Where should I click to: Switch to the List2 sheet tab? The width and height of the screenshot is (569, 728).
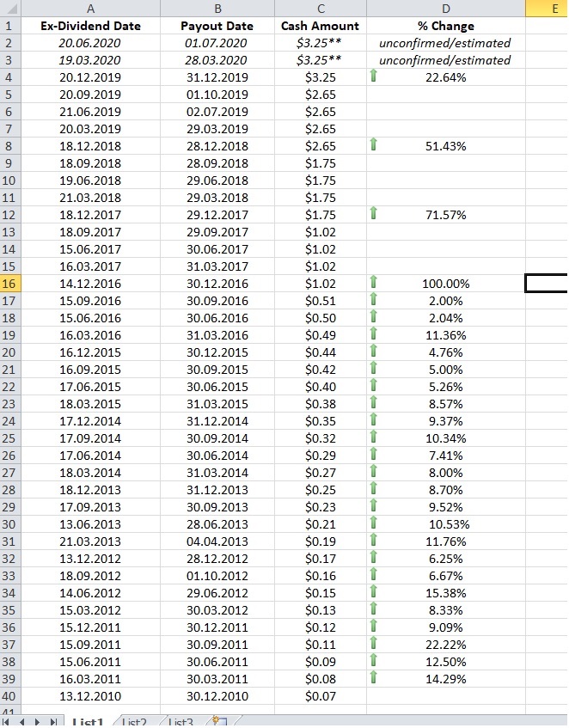tap(135, 722)
